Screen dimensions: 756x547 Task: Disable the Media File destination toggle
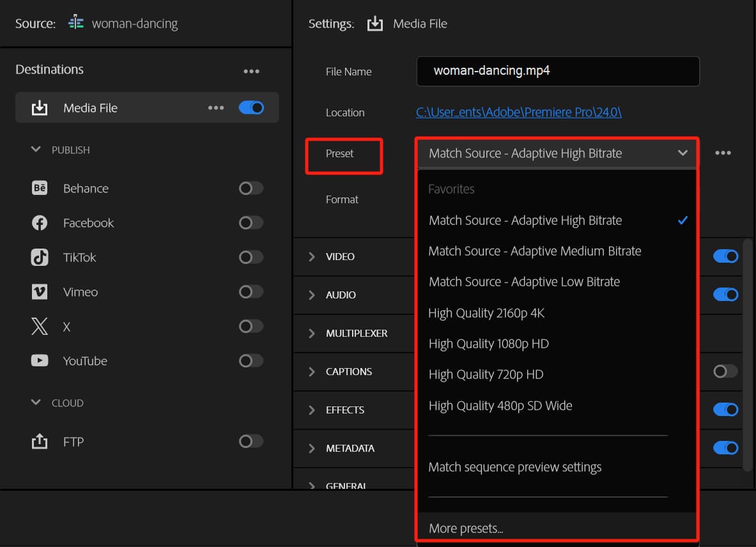(x=251, y=107)
